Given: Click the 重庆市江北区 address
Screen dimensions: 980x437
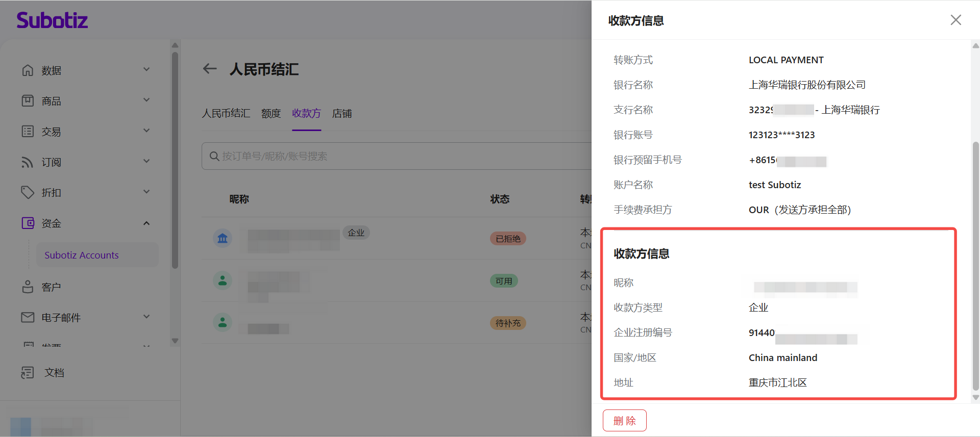Looking at the screenshot, I should (x=778, y=382).
